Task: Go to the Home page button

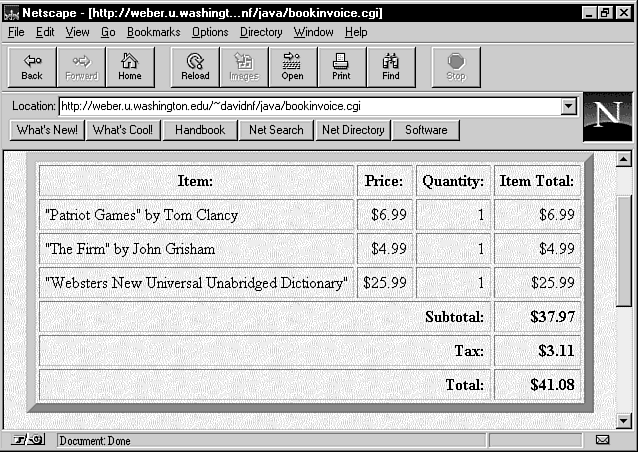Action: (129, 66)
